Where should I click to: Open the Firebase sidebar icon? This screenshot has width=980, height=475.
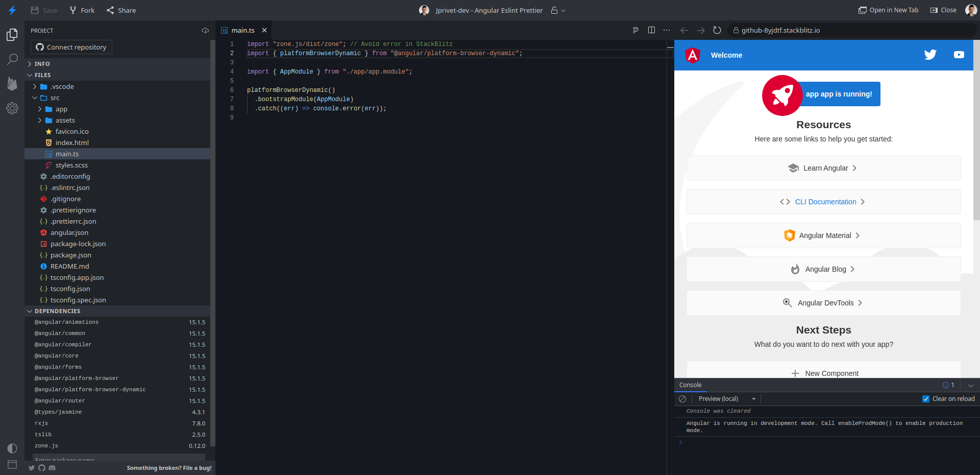[x=12, y=84]
